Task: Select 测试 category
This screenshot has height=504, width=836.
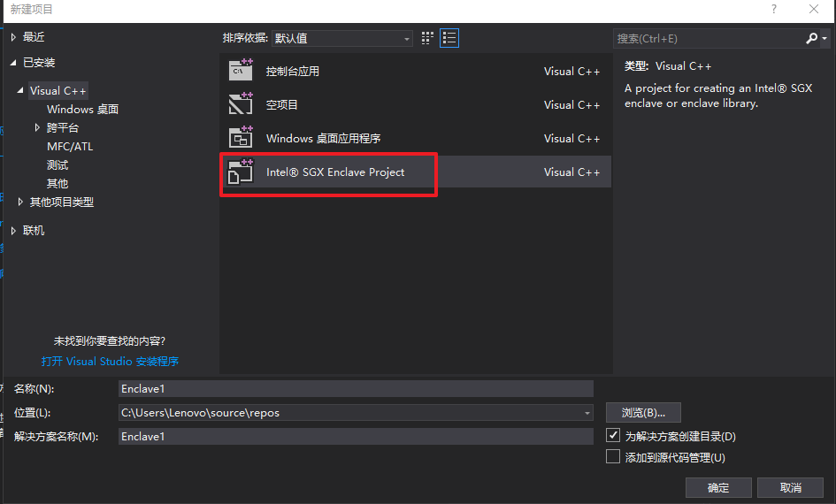Action: pyautogui.click(x=58, y=165)
